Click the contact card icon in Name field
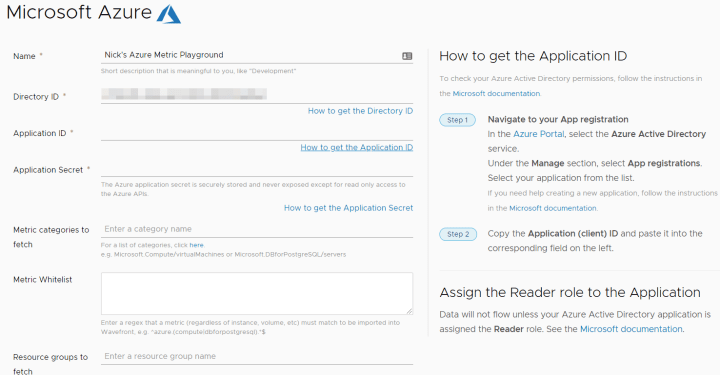This screenshot has width=720, height=375. [x=407, y=56]
